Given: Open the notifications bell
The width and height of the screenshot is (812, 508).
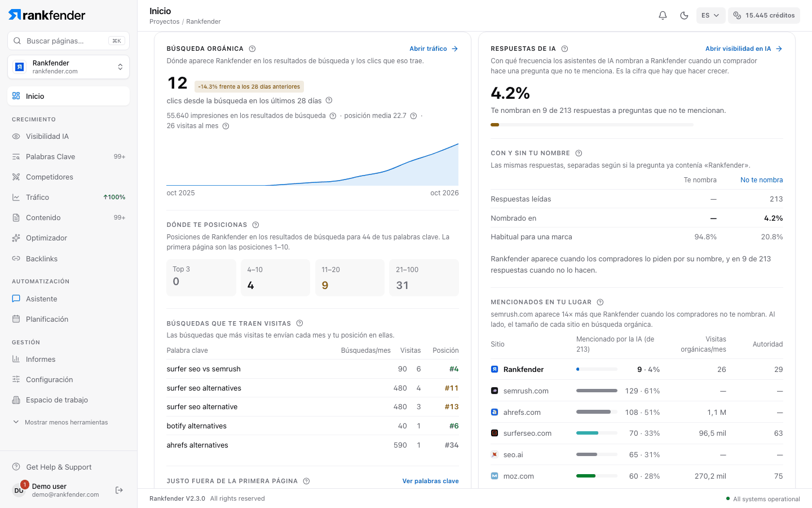Looking at the screenshot, I should tap(663, 15).
